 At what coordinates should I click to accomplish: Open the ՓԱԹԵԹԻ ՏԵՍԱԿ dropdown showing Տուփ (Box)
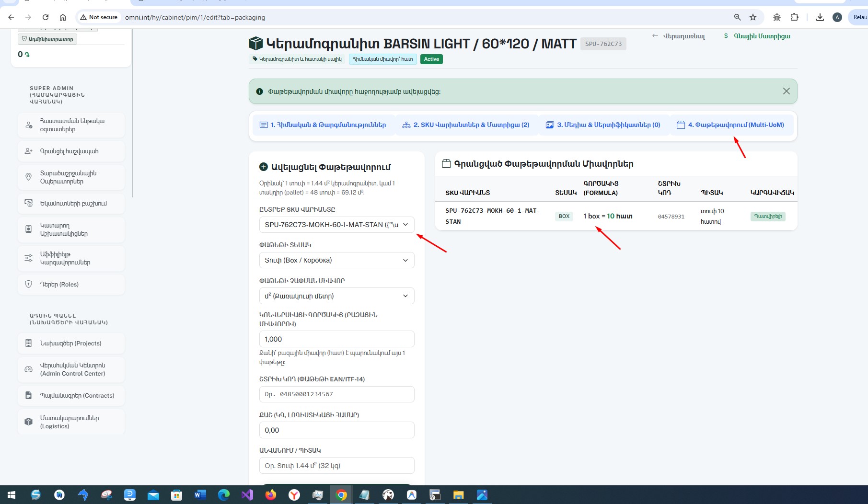[336, 260]
